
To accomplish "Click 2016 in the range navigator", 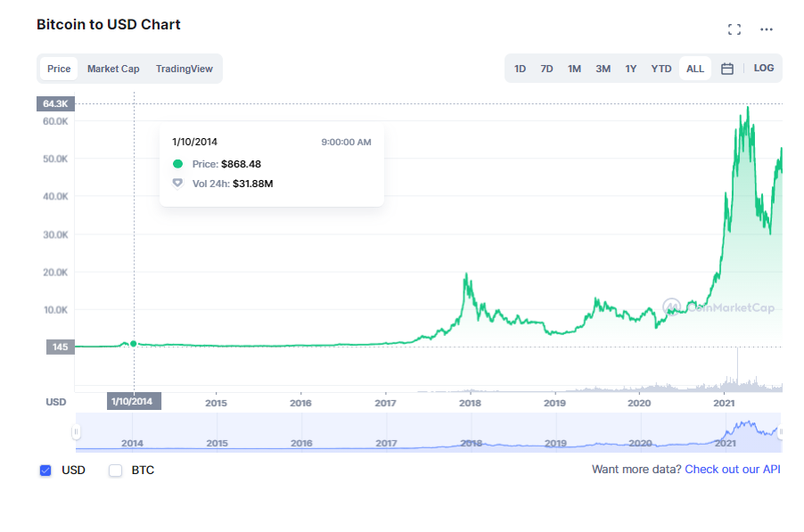I will coord(301,444).
